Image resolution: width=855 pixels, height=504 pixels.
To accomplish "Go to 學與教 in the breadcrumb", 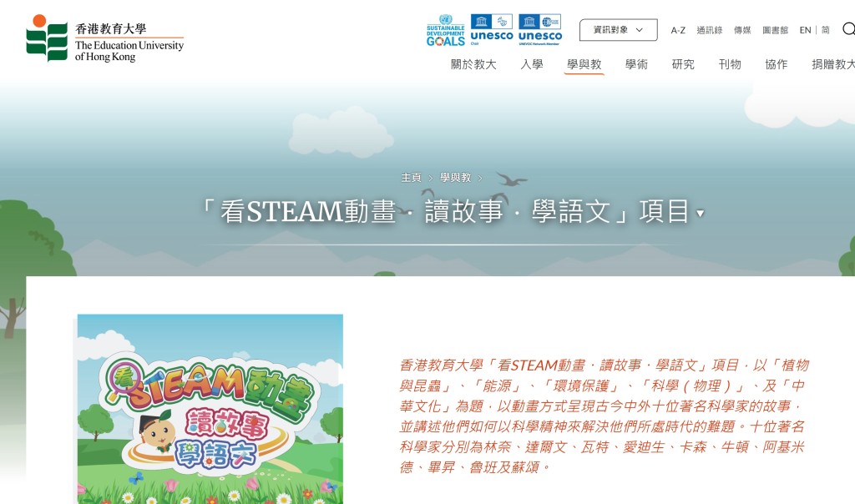I will point(455,178).
